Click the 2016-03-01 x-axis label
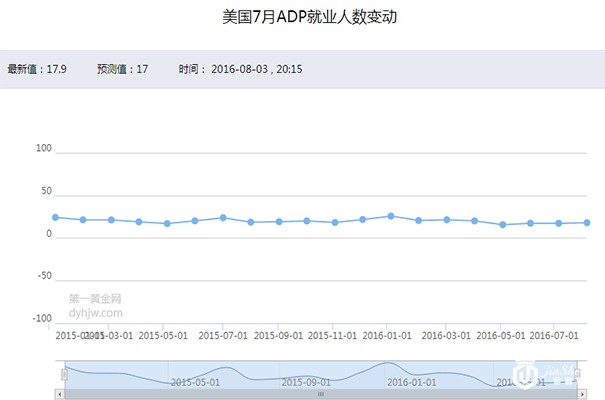The height and width of the screenshot is (400, 605). click(446, 336)
